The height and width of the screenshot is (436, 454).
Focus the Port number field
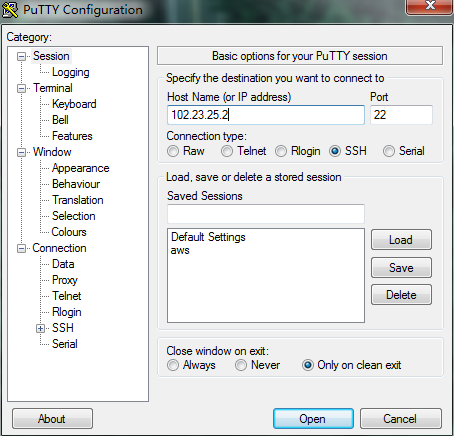pos(401,115)
